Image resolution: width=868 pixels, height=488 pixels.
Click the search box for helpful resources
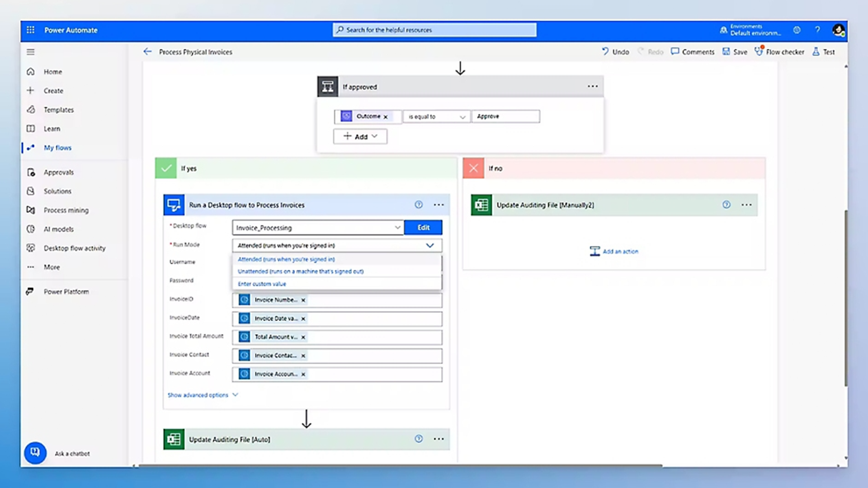434,30
